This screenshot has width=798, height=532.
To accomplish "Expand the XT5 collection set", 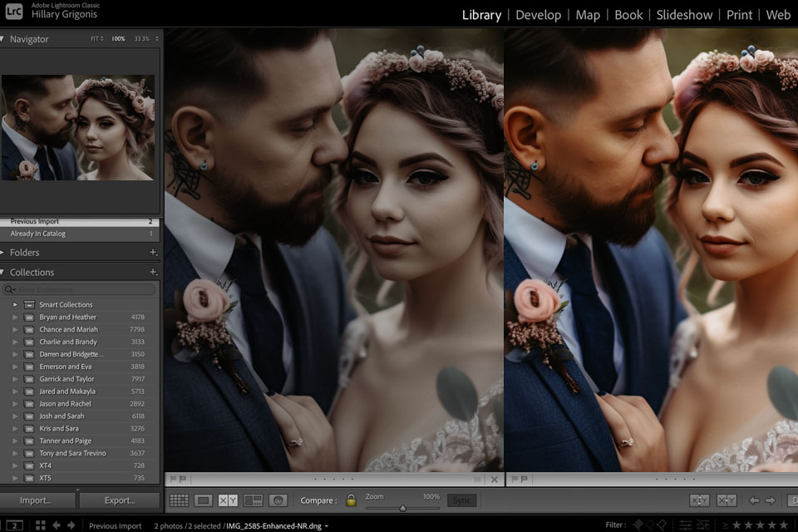I will pos(15,478).
